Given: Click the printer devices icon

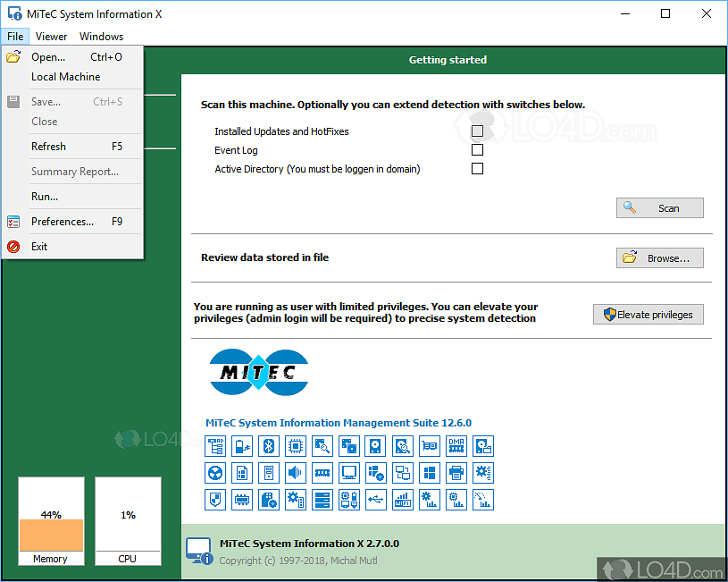Looking at the screenshot, I should pos(456,472).
